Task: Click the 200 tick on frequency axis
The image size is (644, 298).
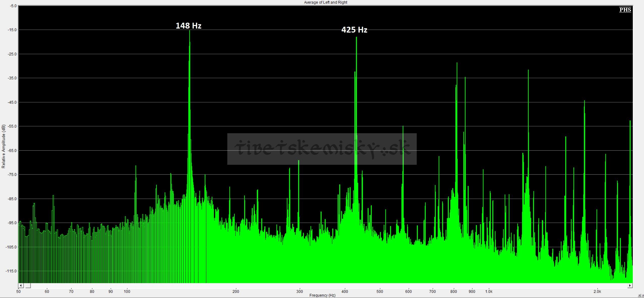Action: point(235,291)
